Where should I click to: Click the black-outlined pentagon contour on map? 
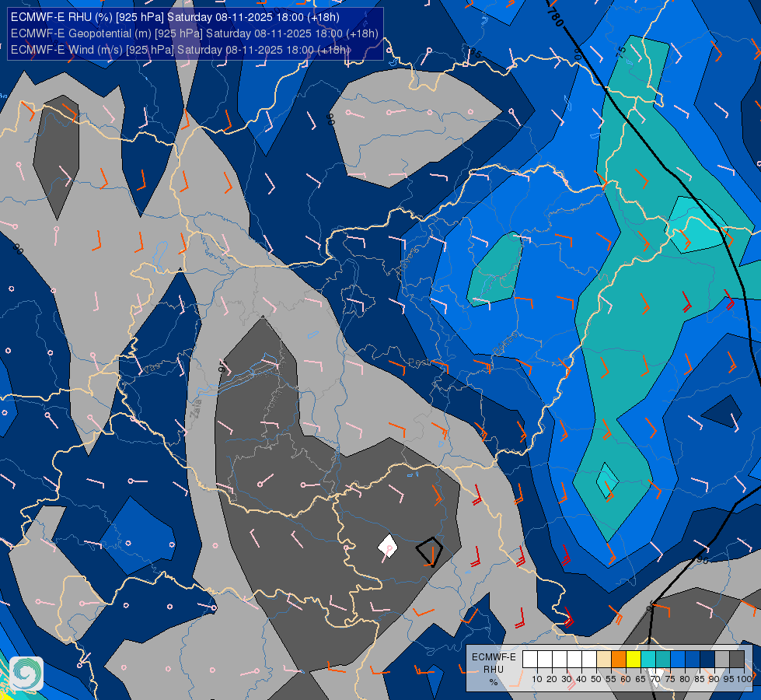coord(430,551)
